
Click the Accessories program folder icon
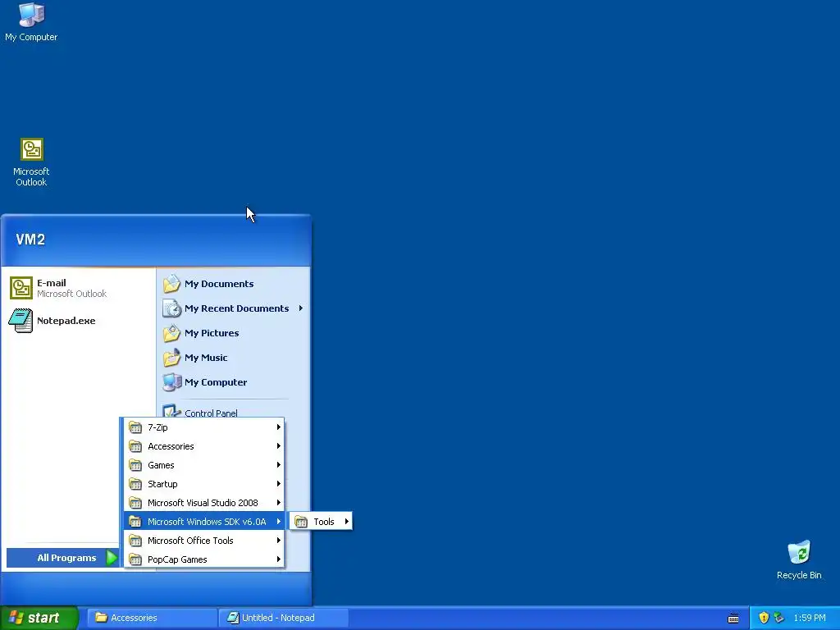(x=135, y=445)
